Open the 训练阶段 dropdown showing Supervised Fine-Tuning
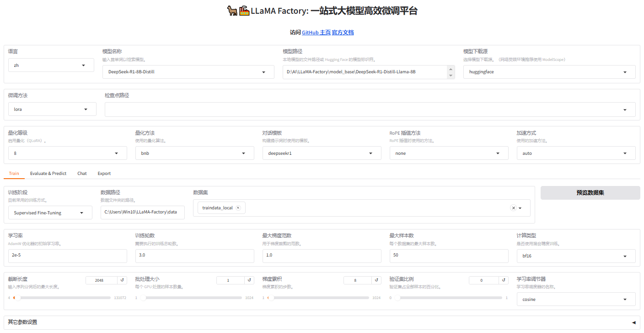644x333 pixels. [x=50, y=213]
